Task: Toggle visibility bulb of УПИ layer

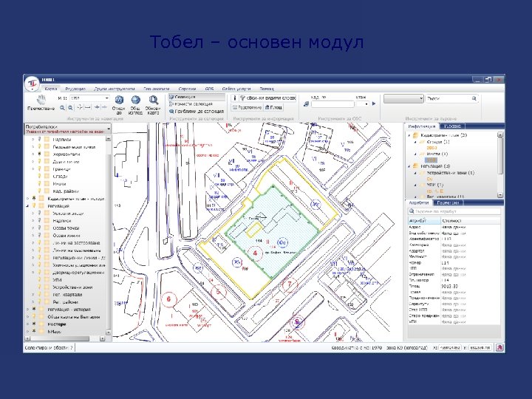Action: click(39, 280)
